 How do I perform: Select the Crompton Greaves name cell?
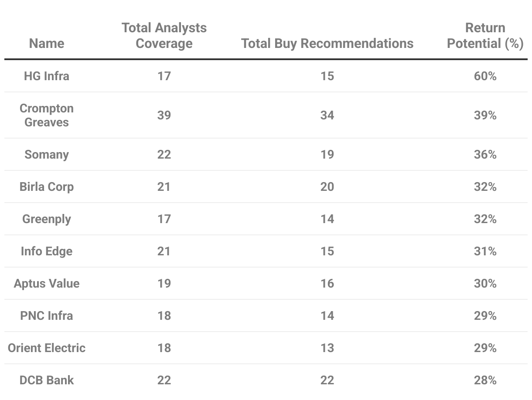[47, 115]
